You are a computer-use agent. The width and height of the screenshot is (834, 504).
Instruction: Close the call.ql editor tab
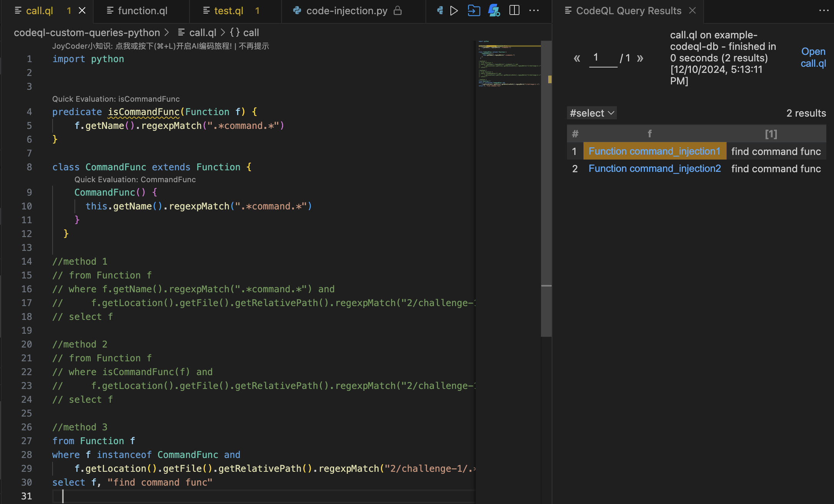pyautogui.click(x=82, y=11)
